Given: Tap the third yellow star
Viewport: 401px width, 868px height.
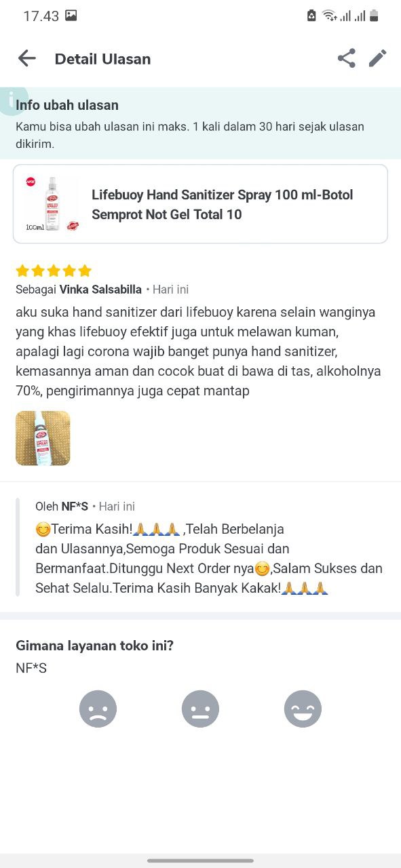Looking at the screenshot, I should [54, 271].
